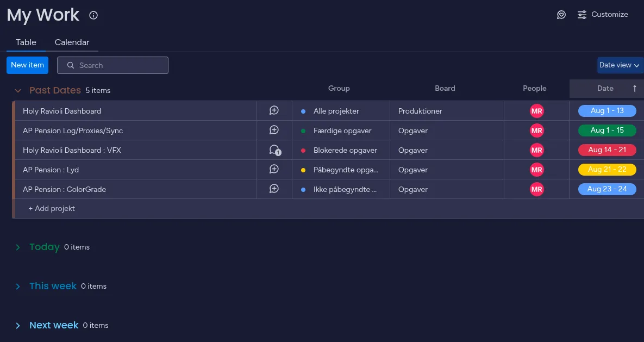Open updates for Holy Ravioli Dashboard

tap(274, 111)
